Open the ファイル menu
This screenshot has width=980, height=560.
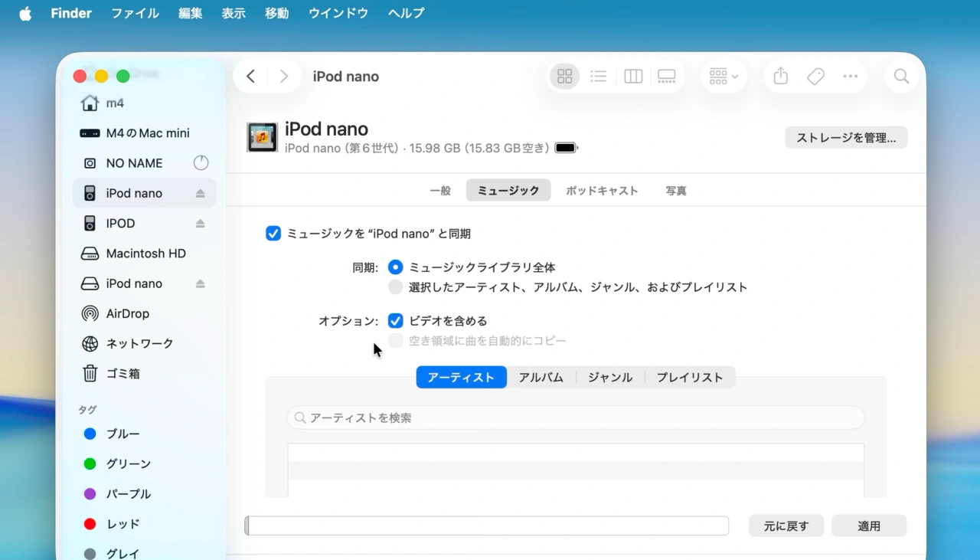coord(135,13)
